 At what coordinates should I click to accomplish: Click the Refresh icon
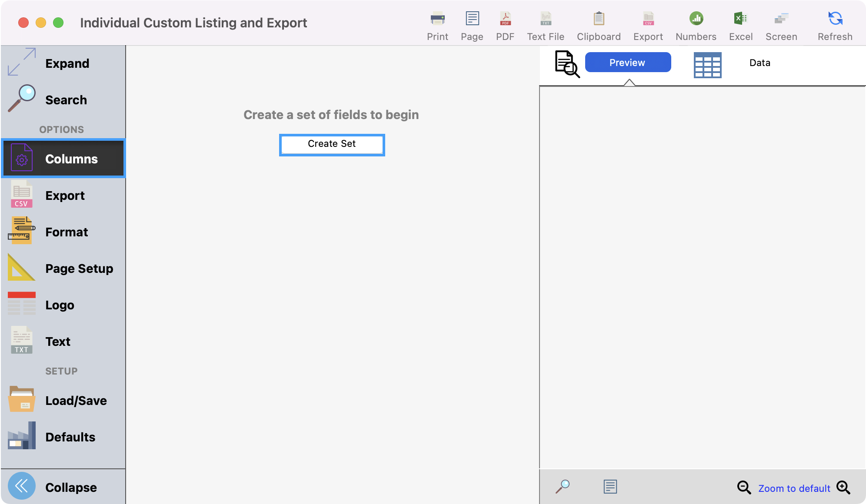tap(835, 19)
